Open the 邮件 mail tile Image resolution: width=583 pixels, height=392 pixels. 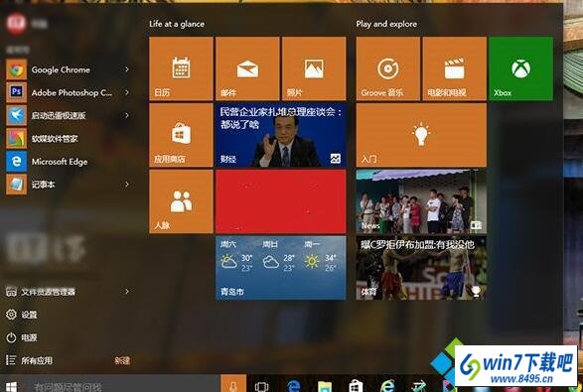247,68
